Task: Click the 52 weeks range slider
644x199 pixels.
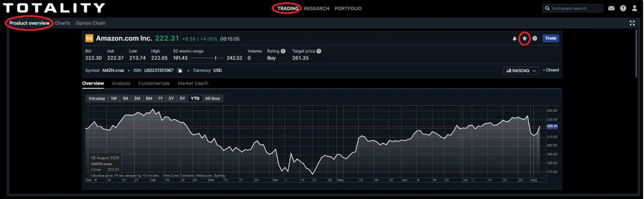Action: coord(207,58)
